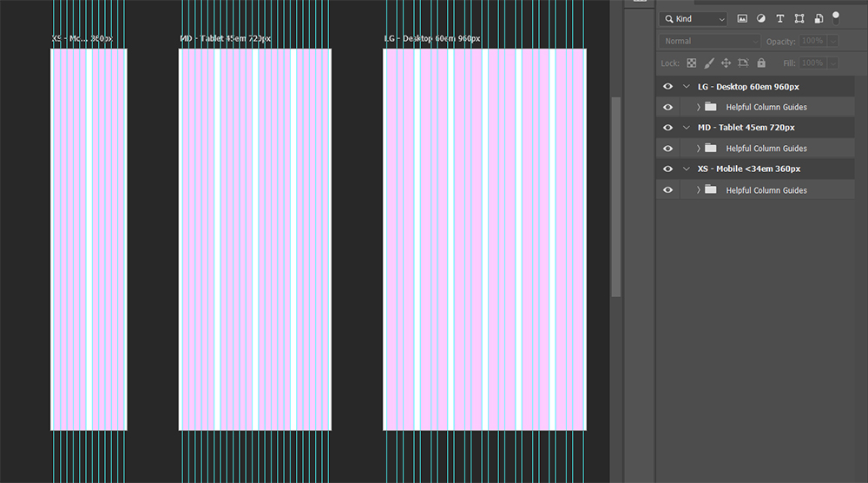Click the Opacity value field

[x=812, y=41]
